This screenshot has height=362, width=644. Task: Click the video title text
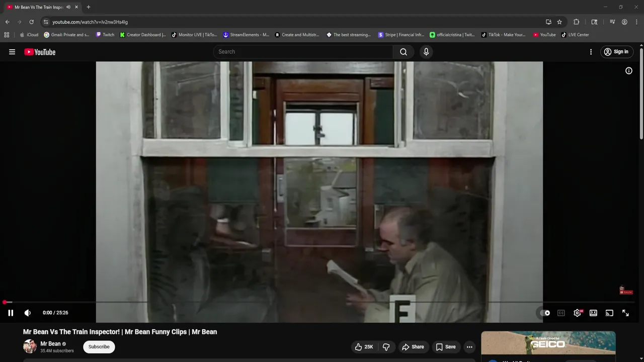pos(120,332)
